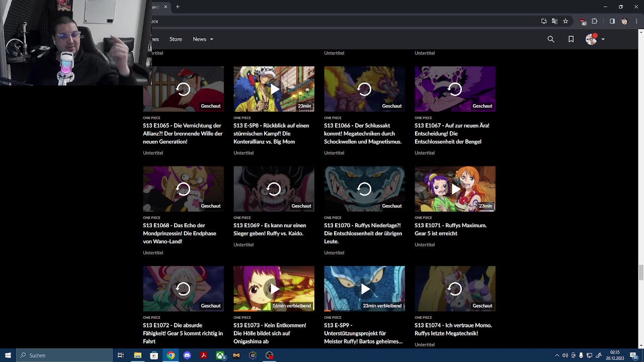This screenshot has width=644, height=362.
Task: Open the Crunchyroll profile avatar
Action: click(x=592, y=39)
